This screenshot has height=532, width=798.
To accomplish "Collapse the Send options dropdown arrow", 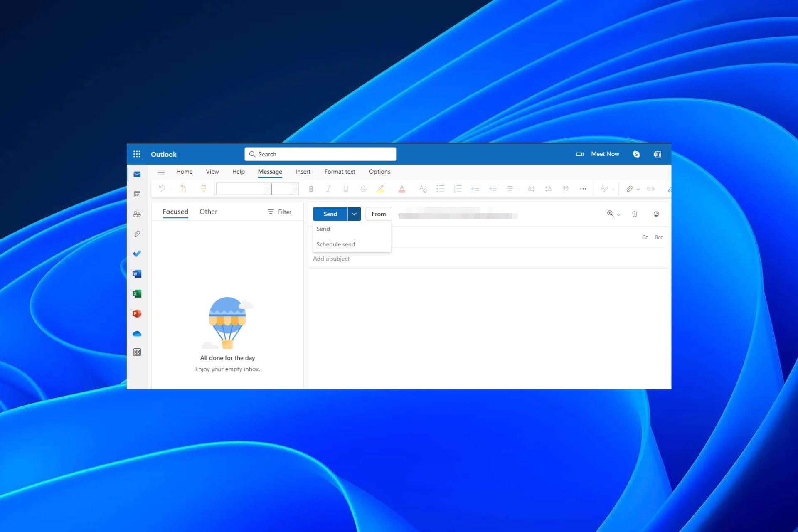I will pos(354,214).
